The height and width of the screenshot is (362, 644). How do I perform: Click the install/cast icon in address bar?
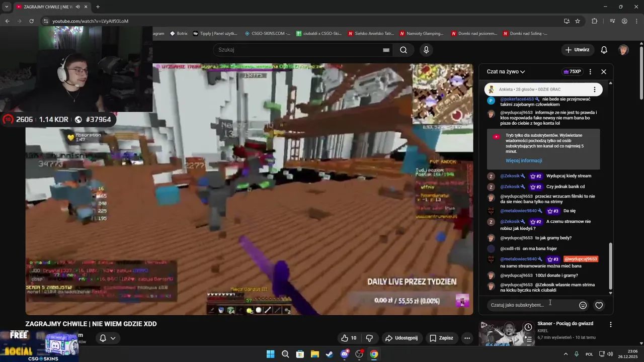point(567,21)
